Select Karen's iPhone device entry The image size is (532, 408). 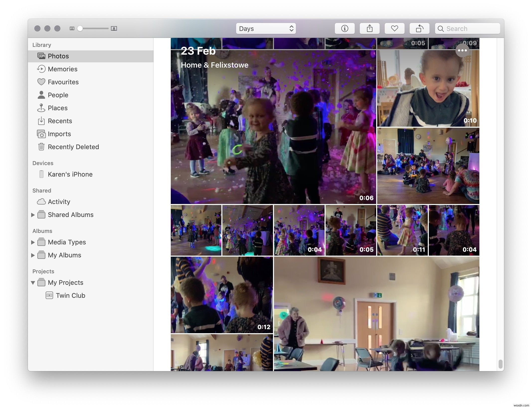tap(70, 174)
